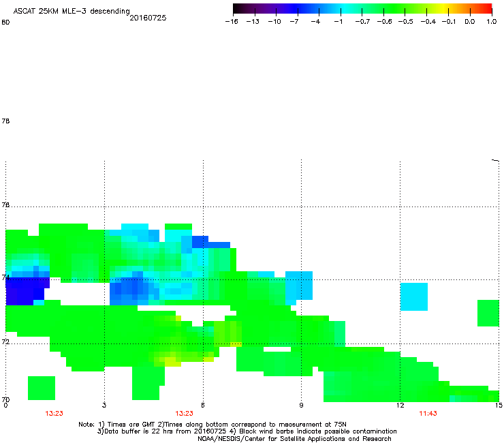
Task: Click the yellow section of the color bar
Action: coord(443,9)
